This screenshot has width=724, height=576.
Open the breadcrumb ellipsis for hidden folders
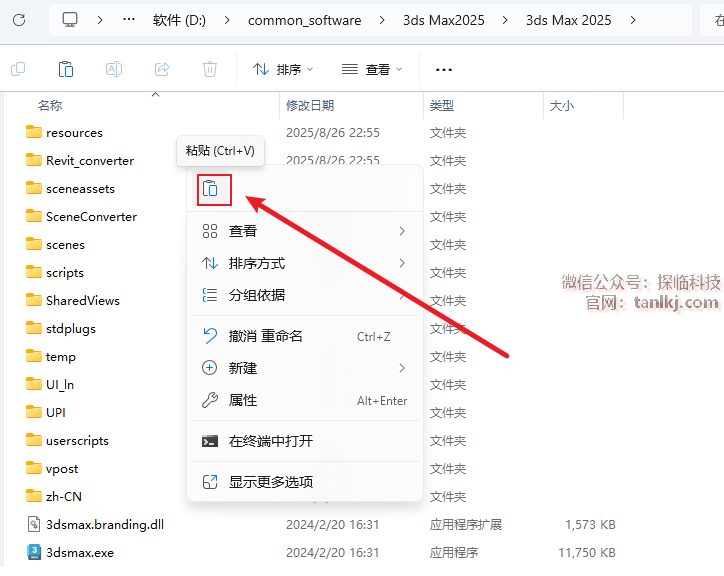click(x=129, y=20)
